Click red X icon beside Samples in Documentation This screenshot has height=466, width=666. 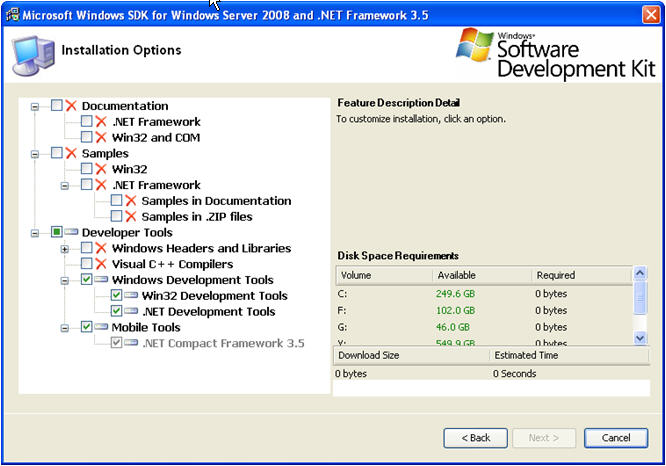(x=131, y=201)
